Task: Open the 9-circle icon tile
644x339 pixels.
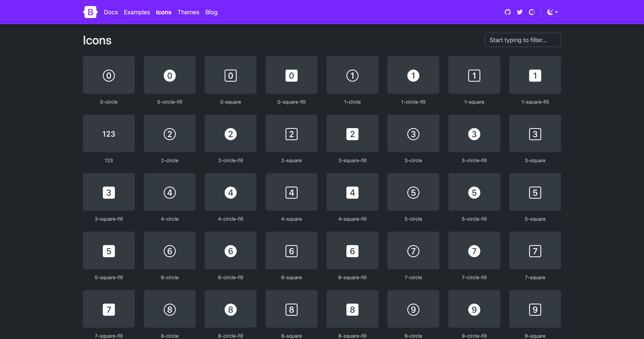Action: click(x=413, y=309)
